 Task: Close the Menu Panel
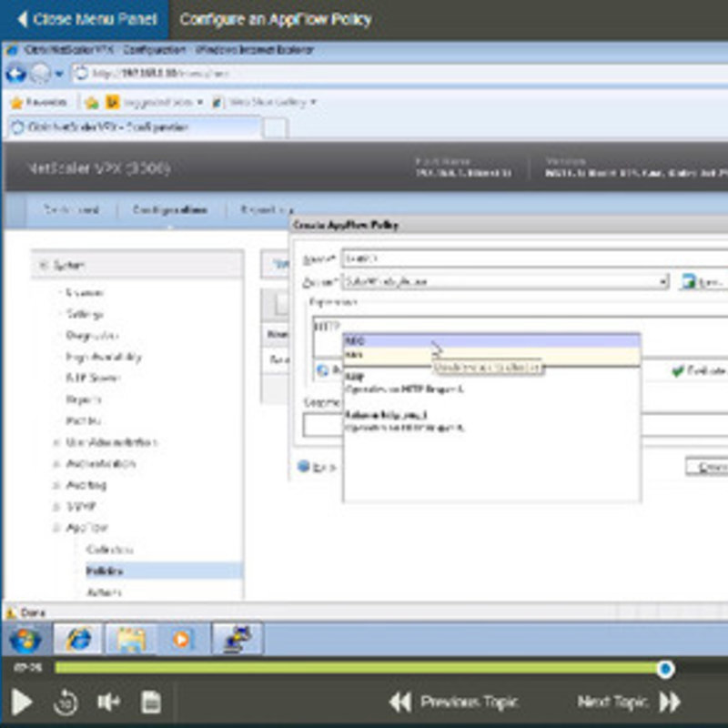point(86,19)
